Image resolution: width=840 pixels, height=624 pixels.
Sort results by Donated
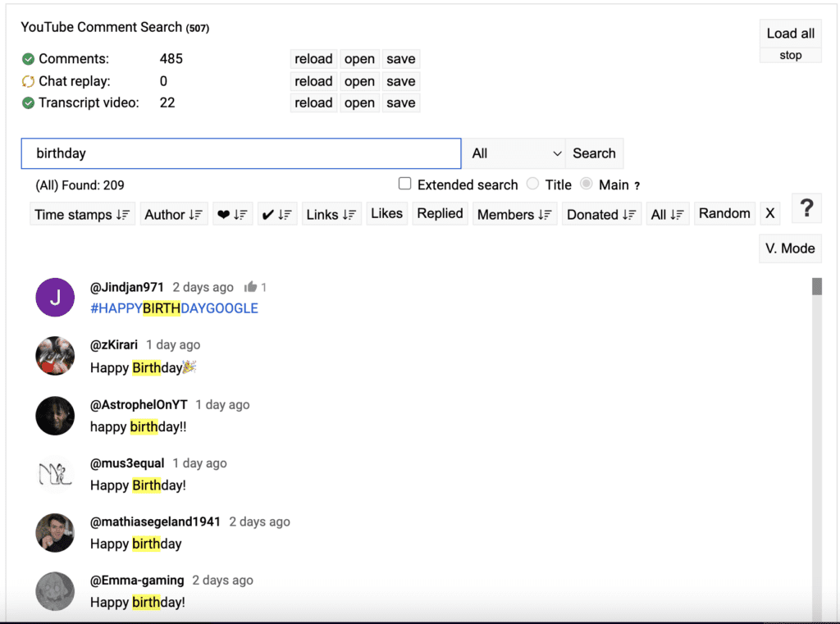coord(601,214)
